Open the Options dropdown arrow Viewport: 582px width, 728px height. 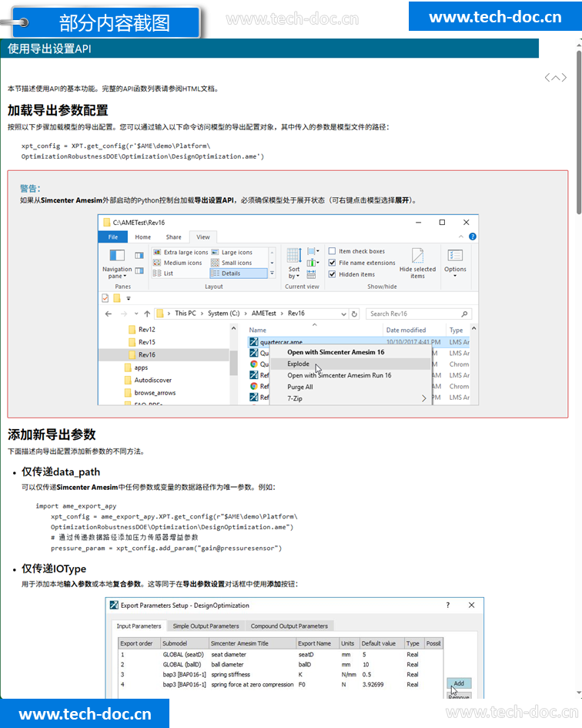click(455, 277)
